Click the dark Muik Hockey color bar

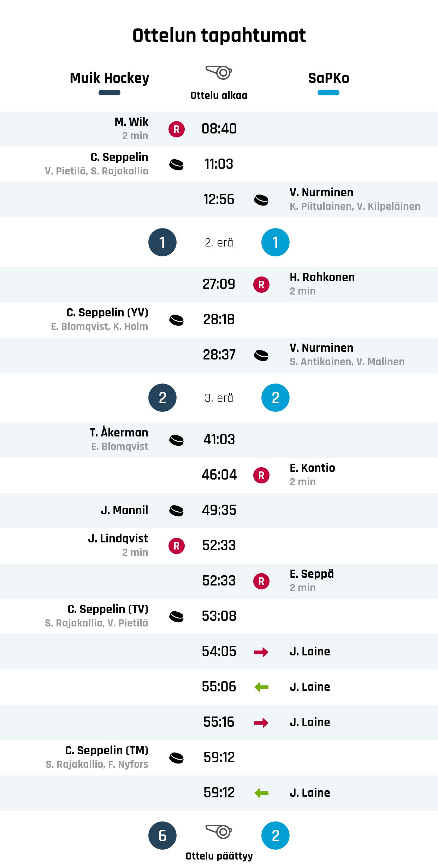tap(109, 93)
